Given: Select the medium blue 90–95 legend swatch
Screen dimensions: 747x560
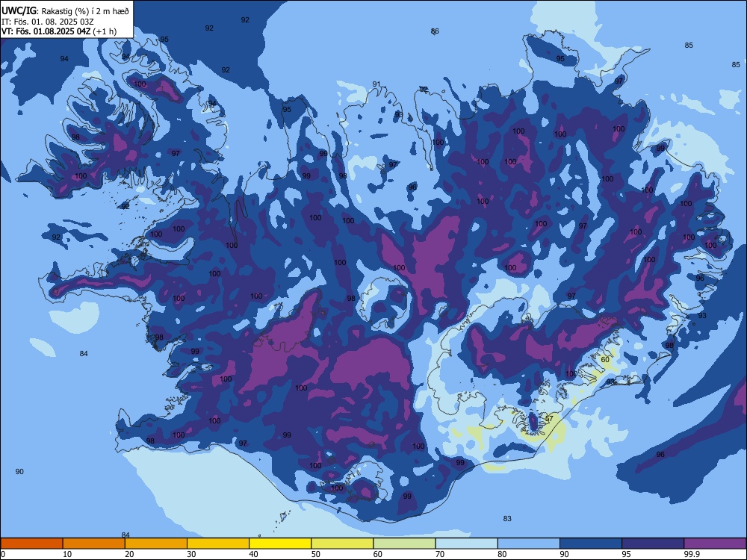Looking at the screenshot, I should (591, 544).
